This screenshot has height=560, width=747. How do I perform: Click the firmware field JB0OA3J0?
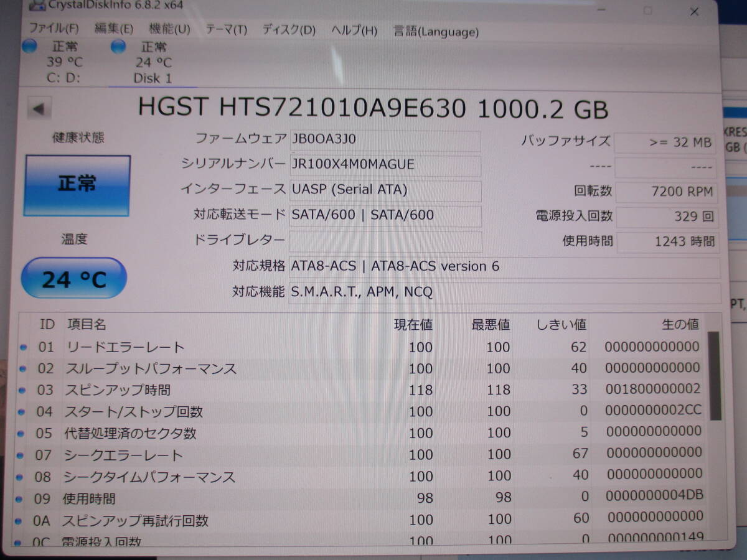(x=386, y=140)
